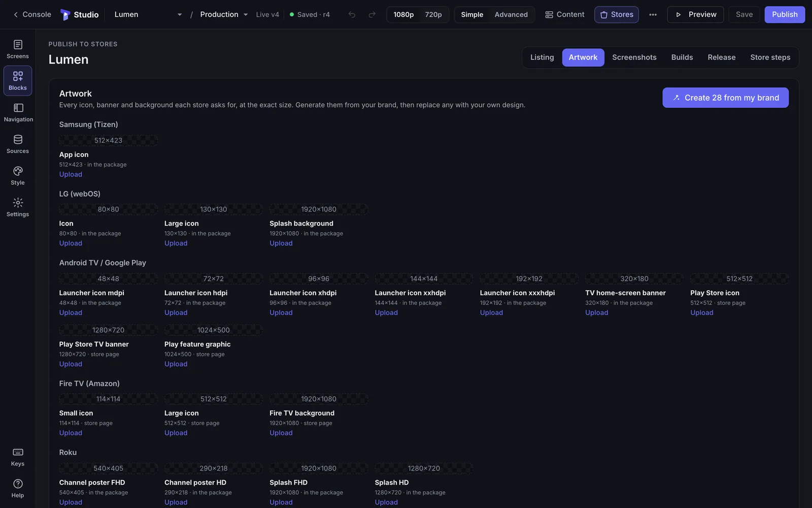Switch to the Release tab

pyautogui.click(x=722, y=57)
